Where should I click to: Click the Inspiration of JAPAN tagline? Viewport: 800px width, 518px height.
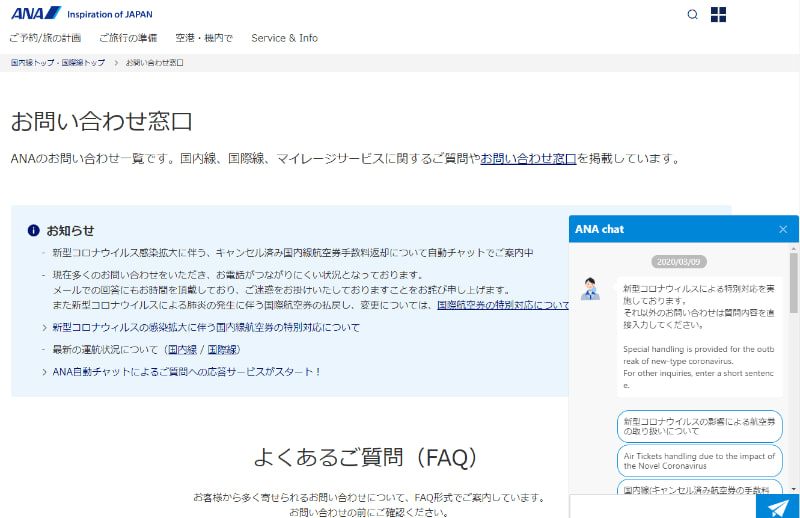tap(110, 14)
